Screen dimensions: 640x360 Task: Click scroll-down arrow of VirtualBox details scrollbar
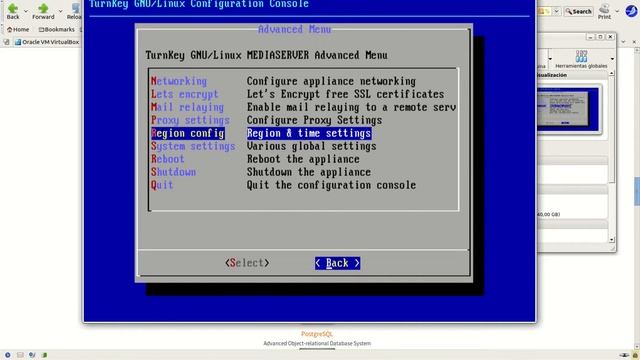(x=611, y=240)
